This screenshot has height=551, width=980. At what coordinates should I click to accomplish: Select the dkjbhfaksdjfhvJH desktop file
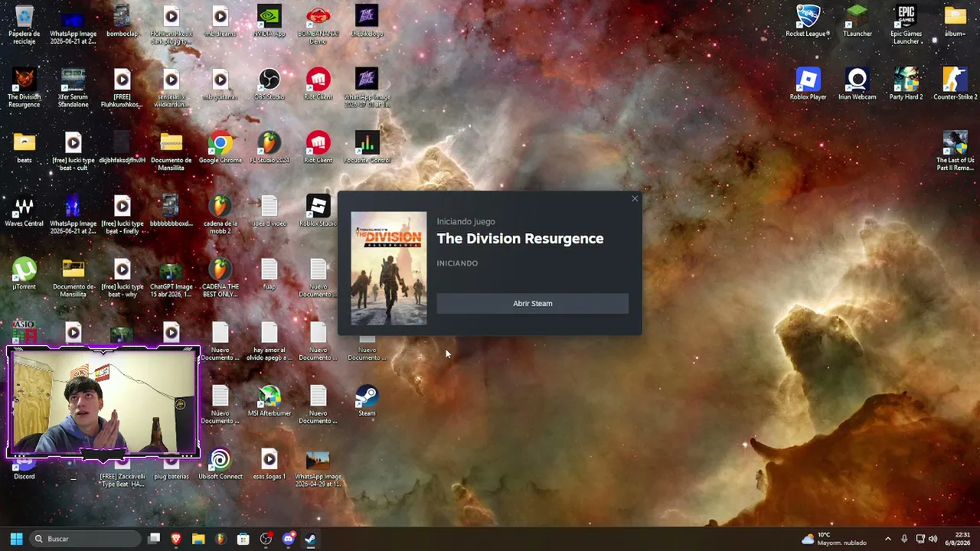[x=122, y=148]
